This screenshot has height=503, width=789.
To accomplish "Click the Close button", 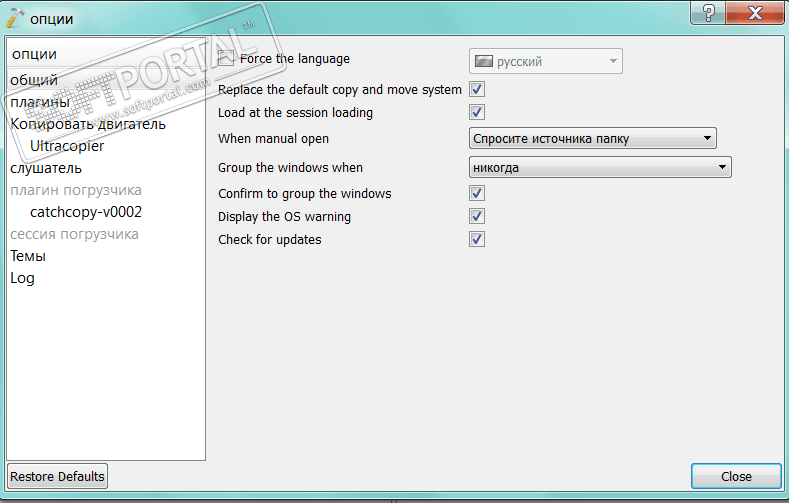I will pos(736,476).
